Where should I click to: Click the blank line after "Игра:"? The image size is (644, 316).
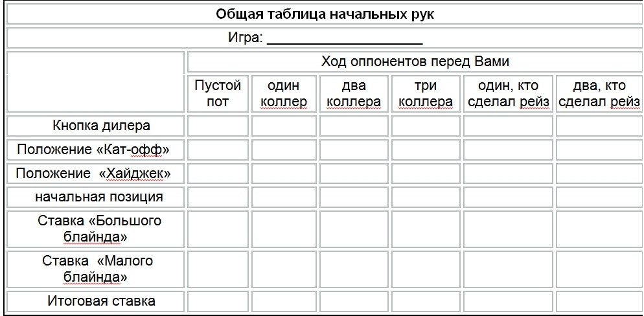(x=345, y=39)
